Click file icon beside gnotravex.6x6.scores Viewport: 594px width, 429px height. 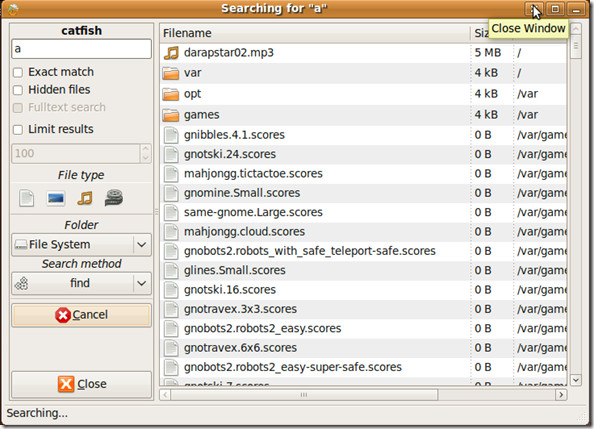171,348
